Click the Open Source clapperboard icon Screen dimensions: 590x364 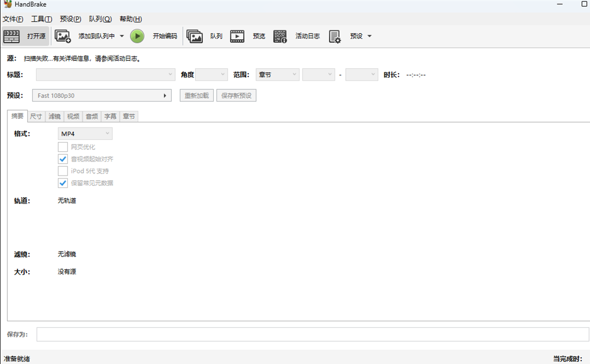pos(11,36)
